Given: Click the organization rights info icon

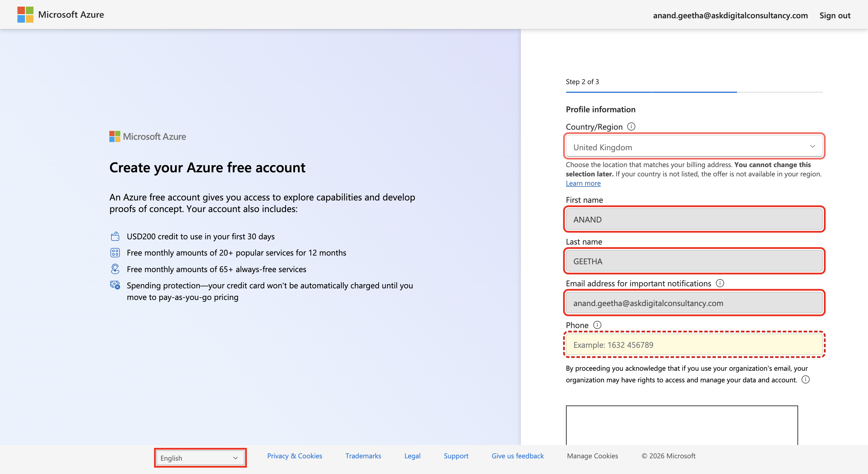Looking at the screenshot, I should click(x=805, y=379).
